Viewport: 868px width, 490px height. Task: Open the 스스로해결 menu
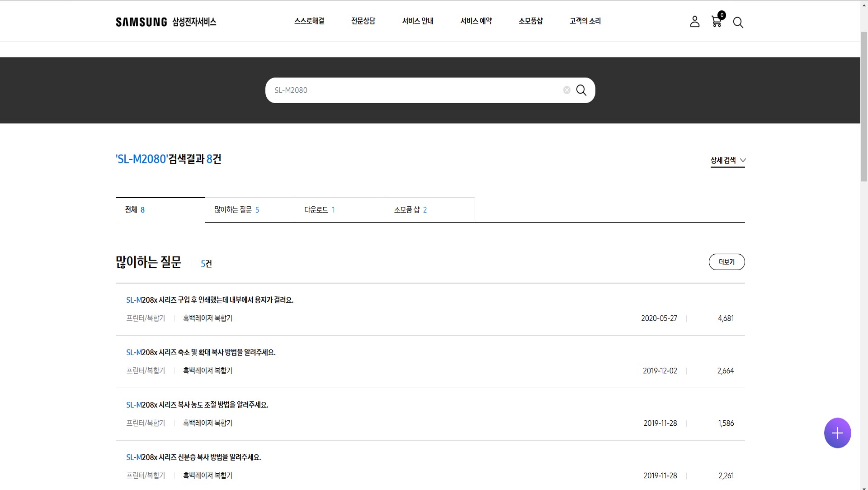point(309,21)
